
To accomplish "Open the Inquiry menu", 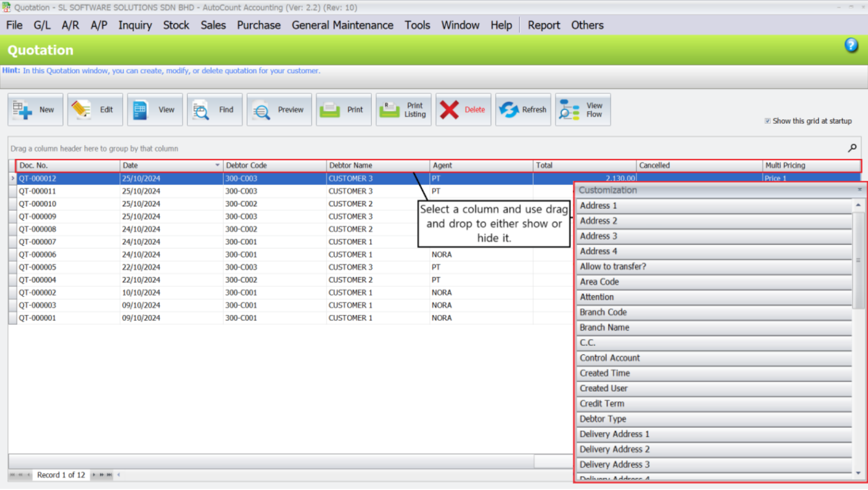I will tap(135, 25).
